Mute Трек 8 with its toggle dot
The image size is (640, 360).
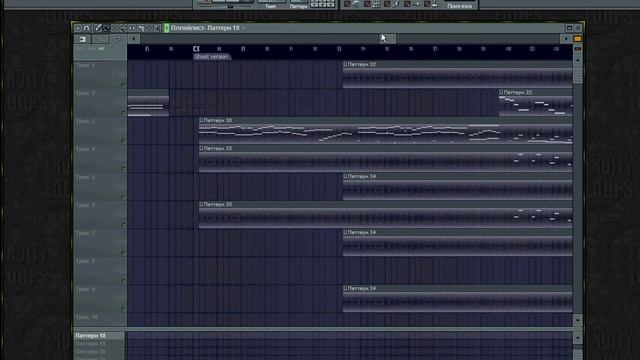click(x=123, y=281)
